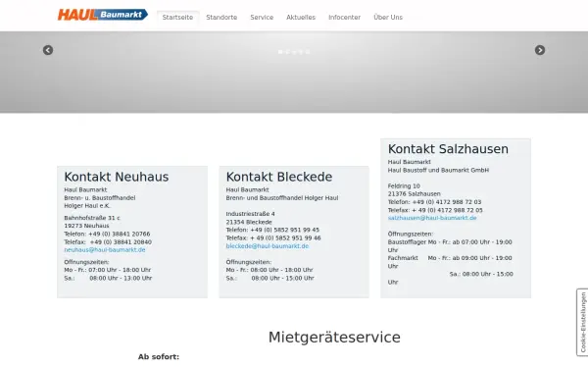Open the Über Uns menu item
The height and width of the screenshot is (368, 588).
tap(388, 18)
